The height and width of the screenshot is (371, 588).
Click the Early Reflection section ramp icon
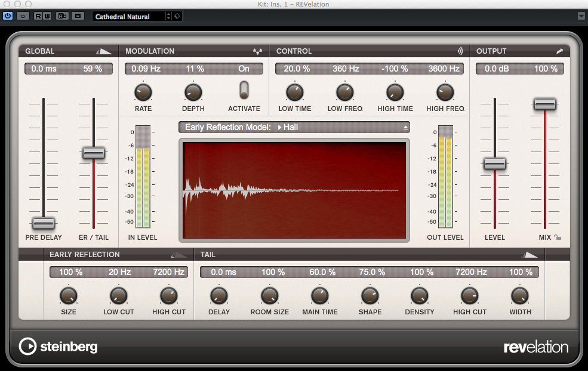point(179,255)
